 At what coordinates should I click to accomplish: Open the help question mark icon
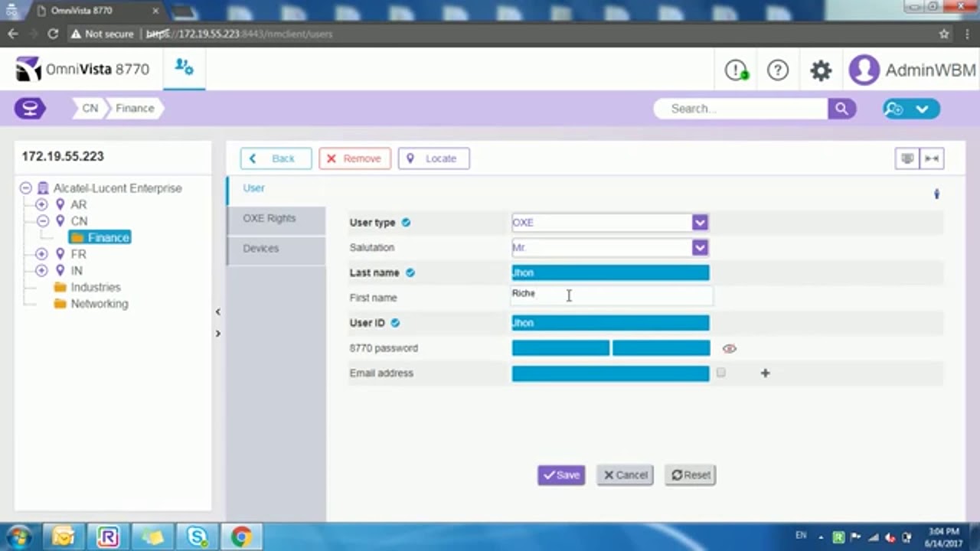pyautogui.click(x=778, y=70)
